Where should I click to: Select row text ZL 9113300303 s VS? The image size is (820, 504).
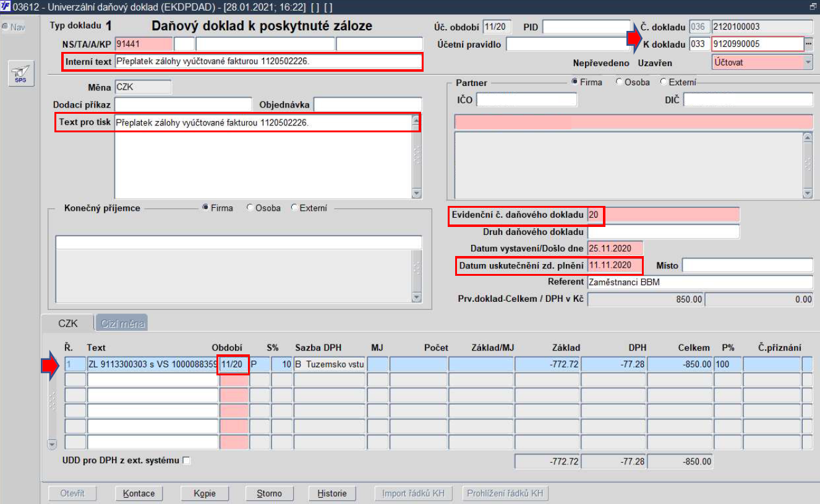(152, 364)
